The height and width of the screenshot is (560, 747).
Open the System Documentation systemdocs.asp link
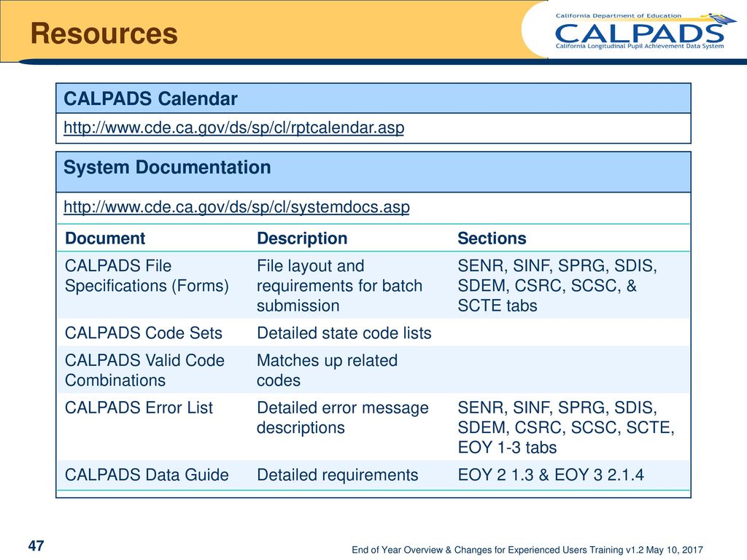(x=237, y=207)
